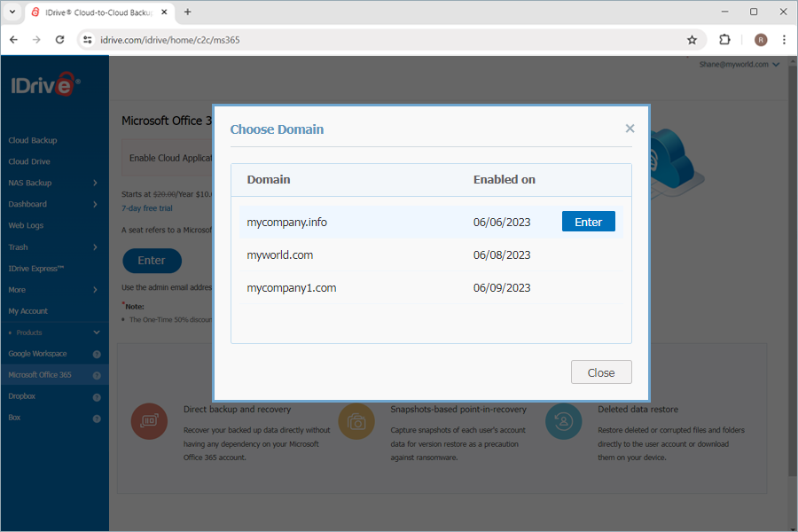This screenshot has height=532, width=798.
Task: Collapse the Products section chevron
Action: coord(97,332)
